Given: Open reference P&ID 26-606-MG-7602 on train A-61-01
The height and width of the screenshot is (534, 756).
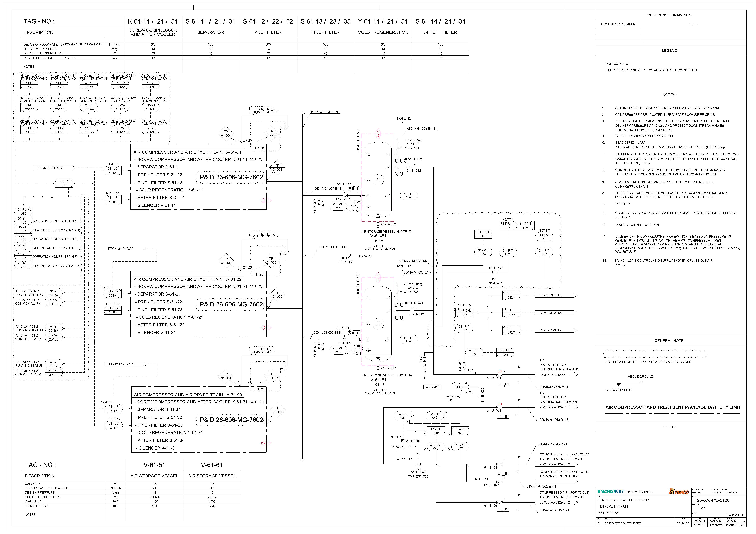Looking at the screenshot, I should tap(231, 177).
